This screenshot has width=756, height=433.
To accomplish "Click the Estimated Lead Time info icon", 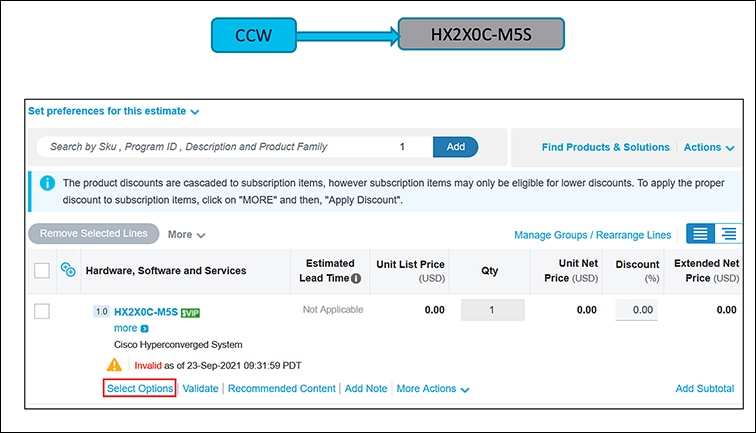I will (x=356, y=278).
